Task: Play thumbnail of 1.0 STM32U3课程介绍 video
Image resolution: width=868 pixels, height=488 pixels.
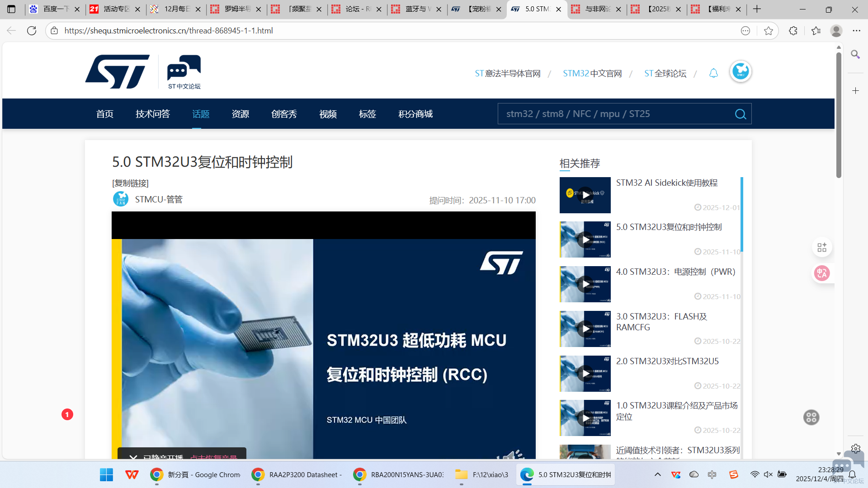Action: (585, 418)
